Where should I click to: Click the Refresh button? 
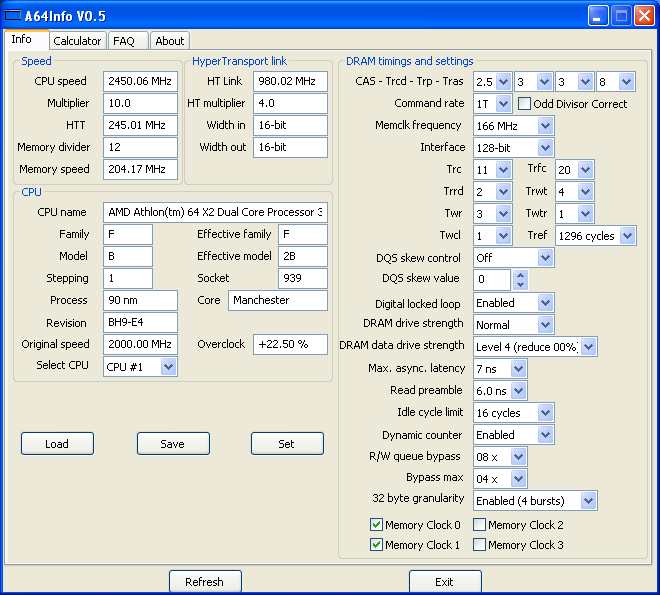[x=205, y=582]
